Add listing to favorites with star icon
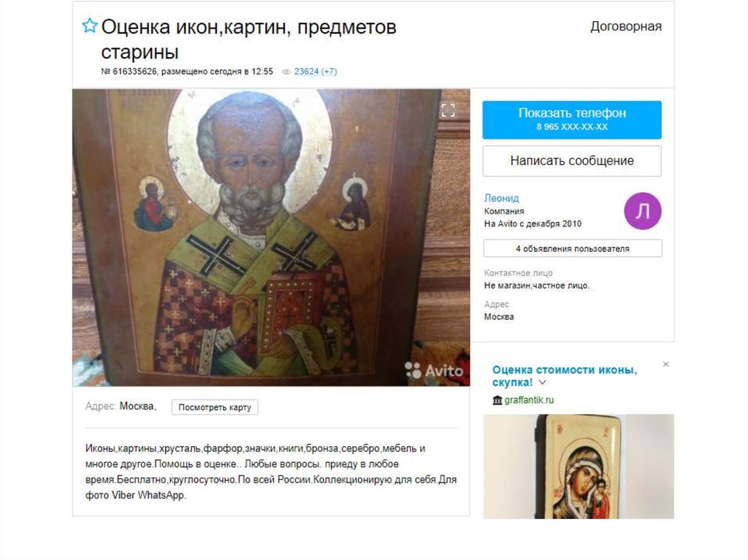 coord(90,26)
